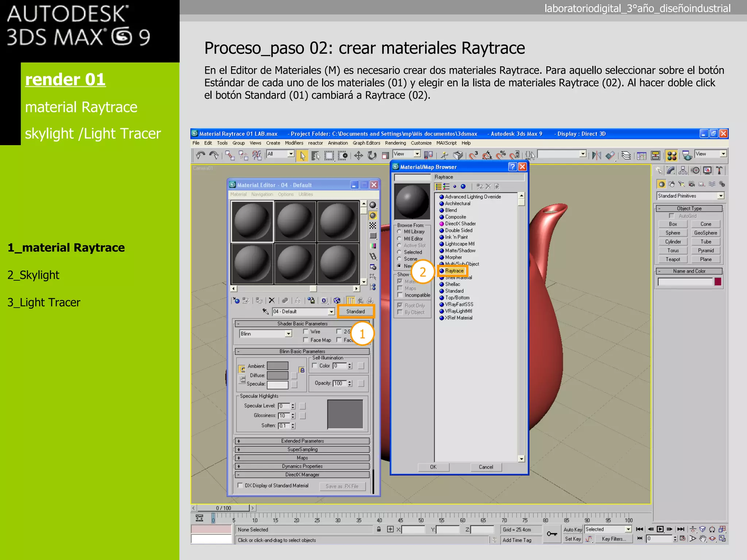Screen dimensions: 747x560
Task: Expand the Extended Parameters rollout
Action: point(302,441)
